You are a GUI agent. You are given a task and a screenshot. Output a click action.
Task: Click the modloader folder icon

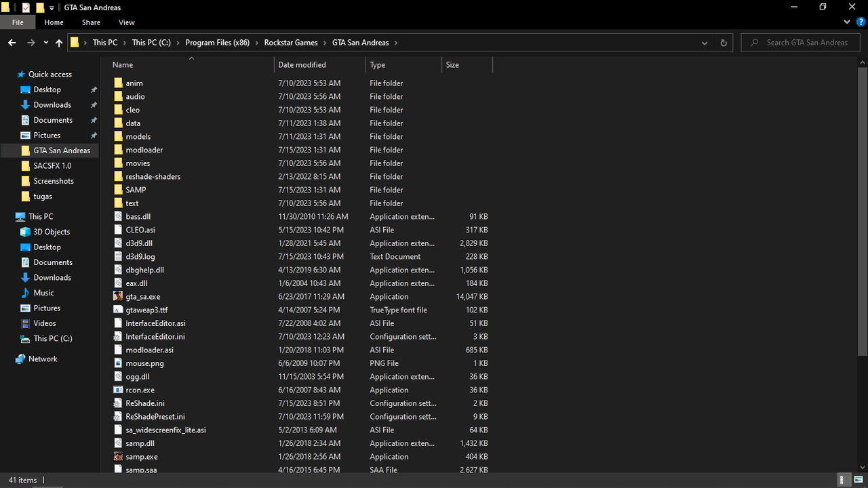pyautogui.click(x=118, y=150)
